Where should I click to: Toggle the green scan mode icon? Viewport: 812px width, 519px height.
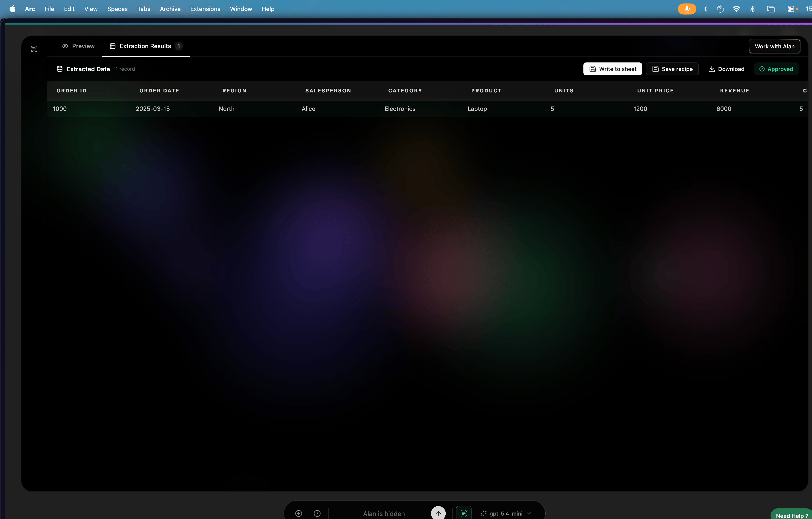(x=464, y=513)
